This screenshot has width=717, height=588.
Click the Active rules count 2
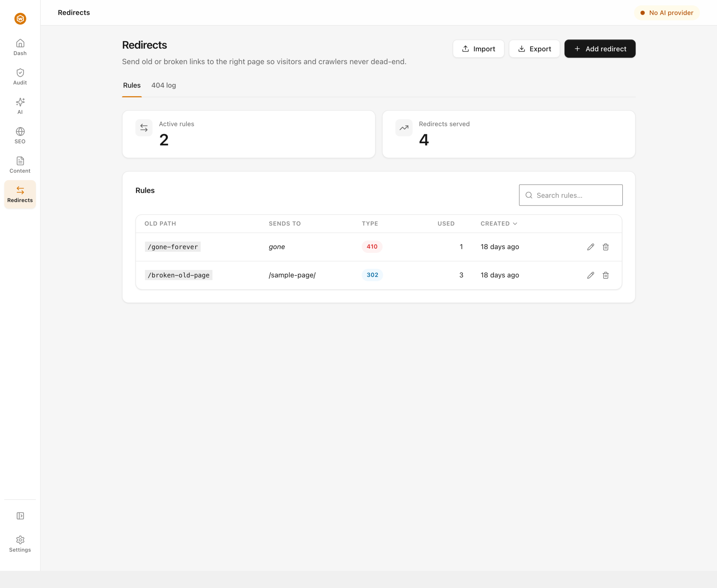[164, 140]
